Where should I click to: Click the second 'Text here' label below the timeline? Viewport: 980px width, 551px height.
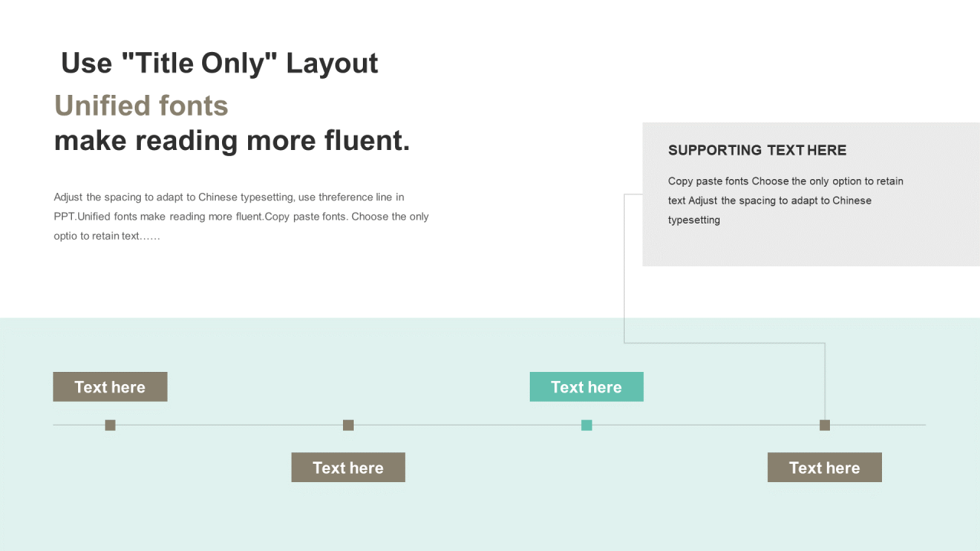(348, 468)
